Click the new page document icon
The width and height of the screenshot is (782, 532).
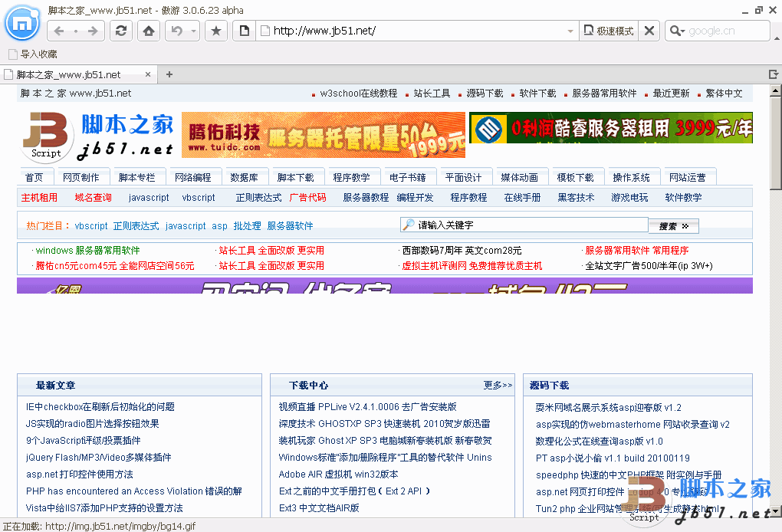point(245,31)
